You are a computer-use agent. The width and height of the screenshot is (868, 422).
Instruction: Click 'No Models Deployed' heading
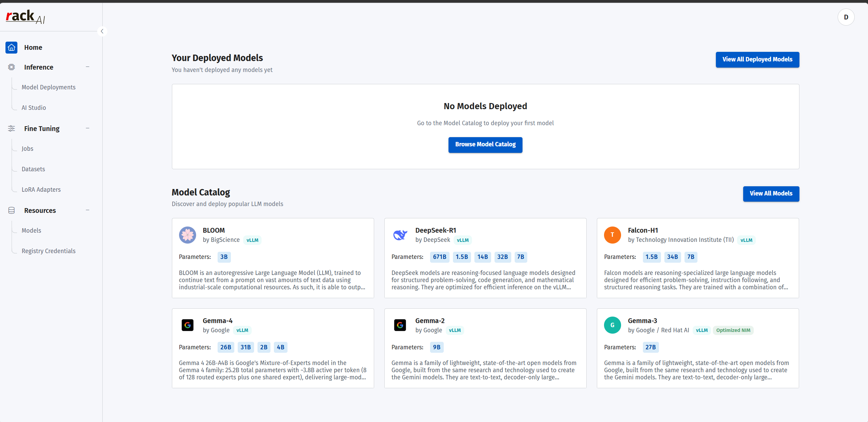[x=485, y=106]
